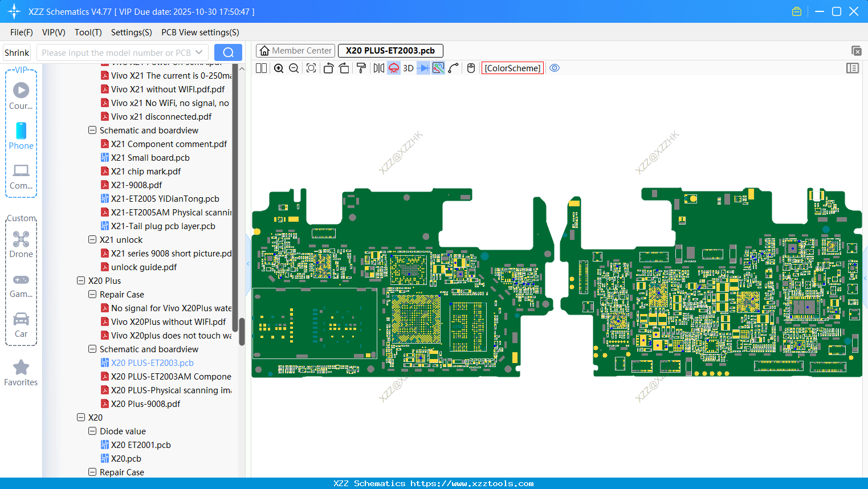The height and width of the screenshot is (489, 868).
Task: Toggle the 3D view mode
Action: (408, 68)
